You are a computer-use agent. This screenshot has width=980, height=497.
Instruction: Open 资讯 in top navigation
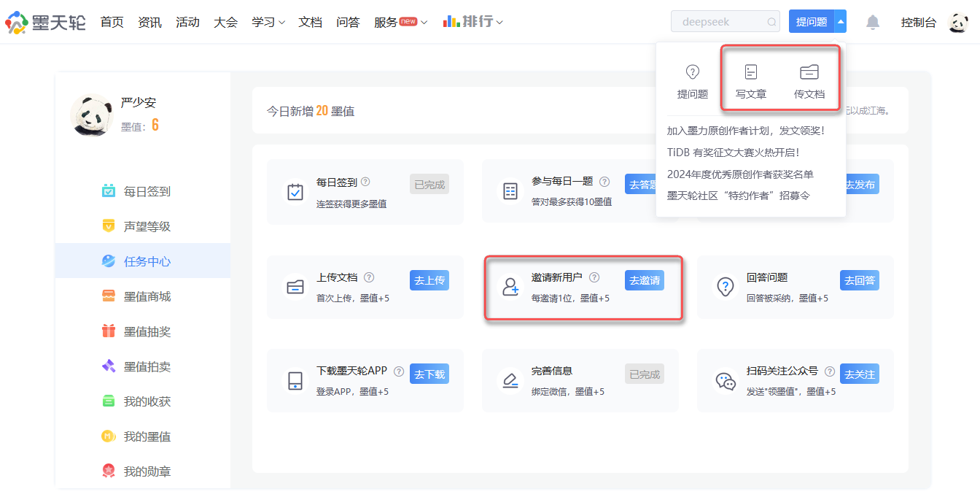click(149, 22)
